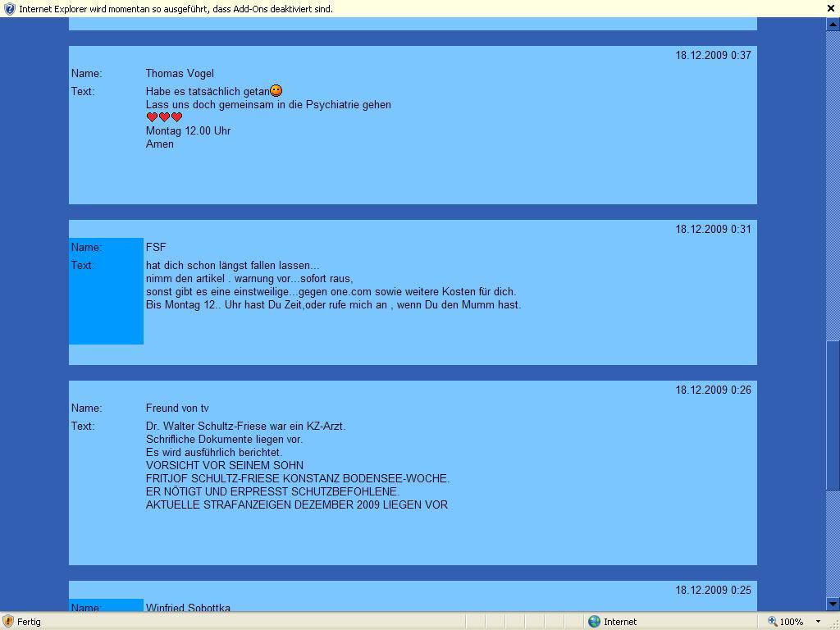This screenshot has width=840, height=630.
Task: Click the timestamp 18.12.2009 0:37
Action: 713,55
